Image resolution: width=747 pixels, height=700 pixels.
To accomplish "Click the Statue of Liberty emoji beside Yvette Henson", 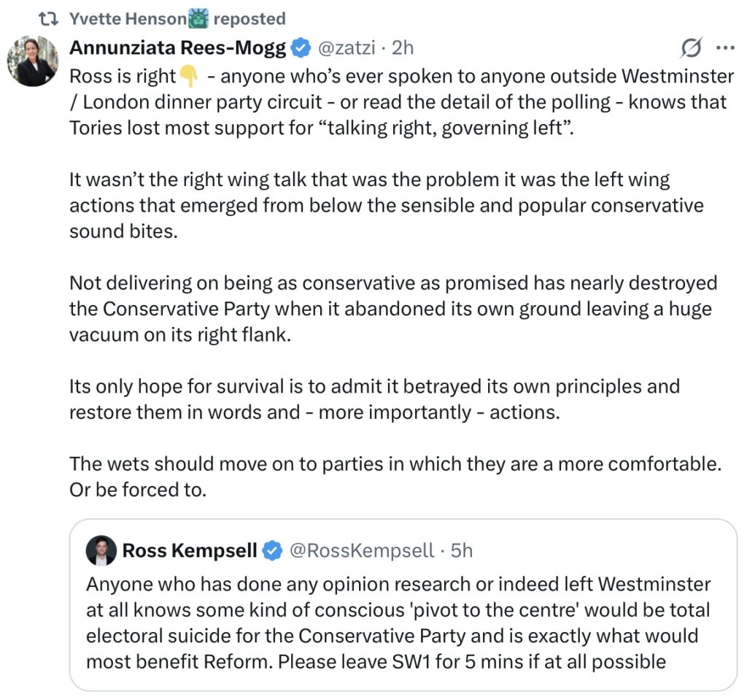I will [198, 18].
